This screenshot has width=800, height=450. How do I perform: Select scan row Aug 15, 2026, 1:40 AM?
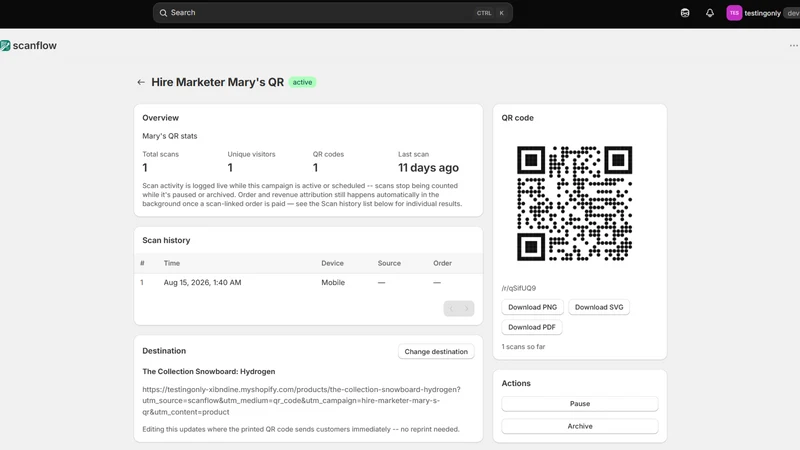coord(308,282)
